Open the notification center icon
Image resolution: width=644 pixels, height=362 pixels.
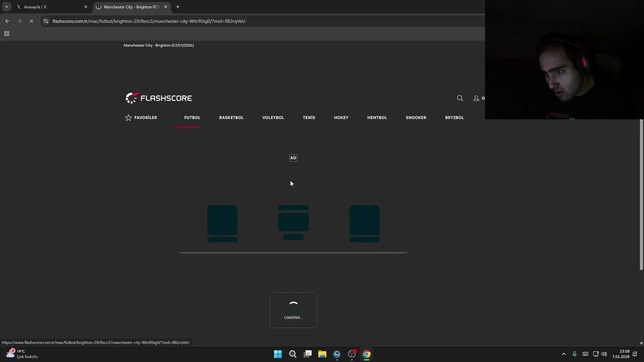(x=635, y=354)
